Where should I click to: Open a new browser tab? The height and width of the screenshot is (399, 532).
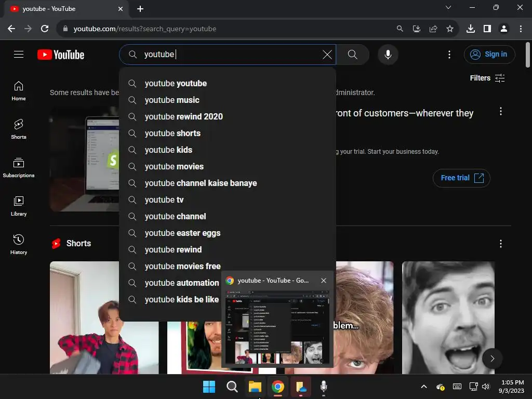(x=140, y=9)
